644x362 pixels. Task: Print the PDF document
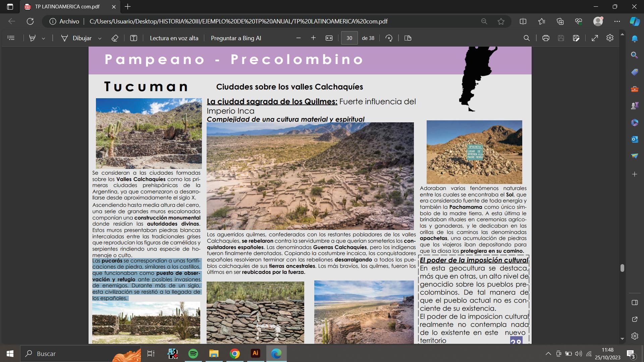[546, 38]
